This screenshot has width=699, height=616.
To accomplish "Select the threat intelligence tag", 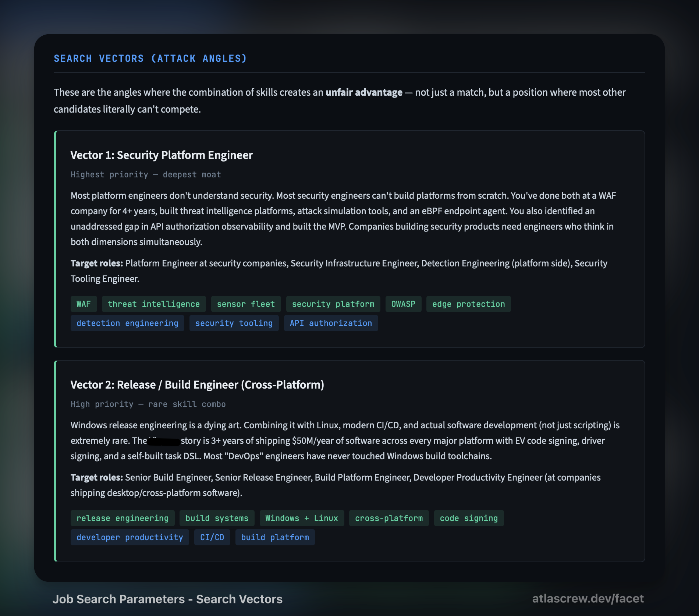I will click(x=154, y=304).
